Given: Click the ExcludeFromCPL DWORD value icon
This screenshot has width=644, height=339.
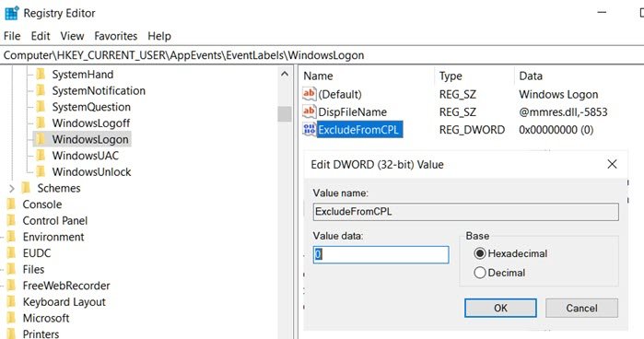Looking at the screenshot, I should (309, 130).
